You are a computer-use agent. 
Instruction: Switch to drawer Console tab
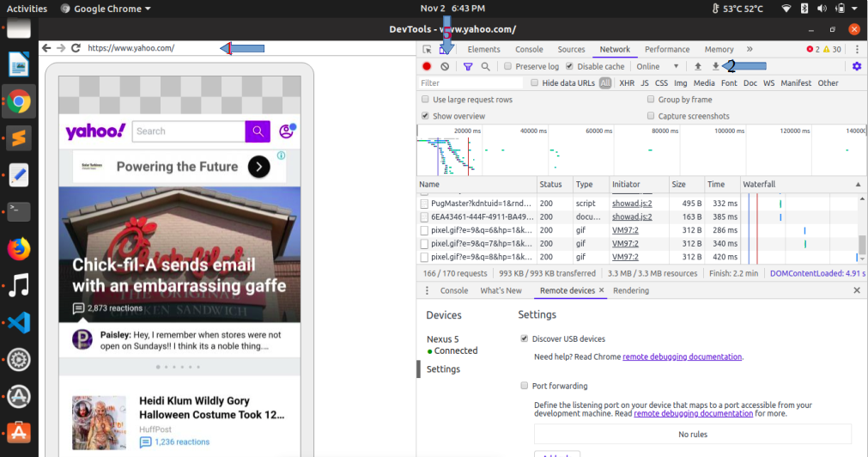(x=454, y=290)
